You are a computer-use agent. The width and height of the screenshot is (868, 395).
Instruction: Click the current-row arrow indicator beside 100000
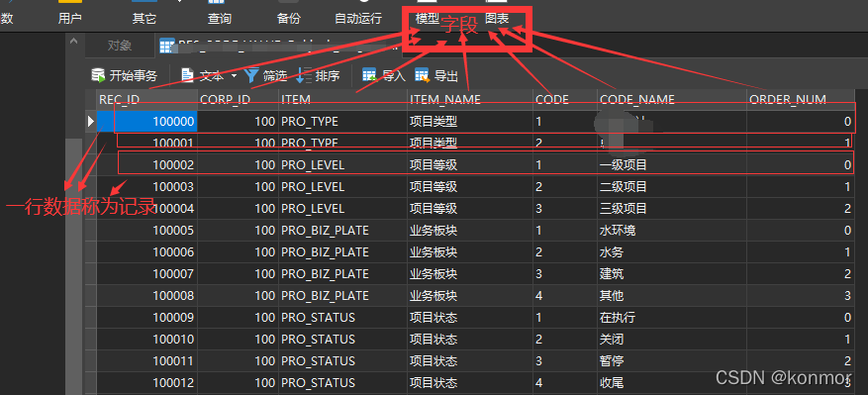click(91, 122)
